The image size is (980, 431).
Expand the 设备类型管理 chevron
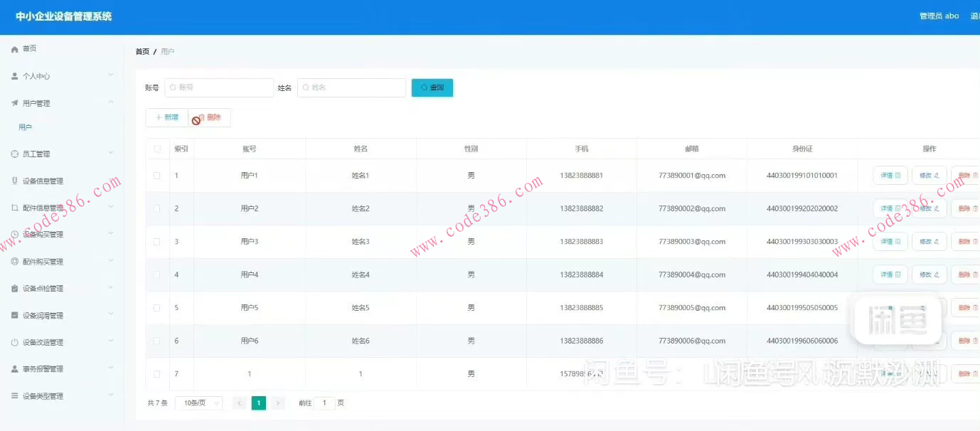tap(111, 395)
